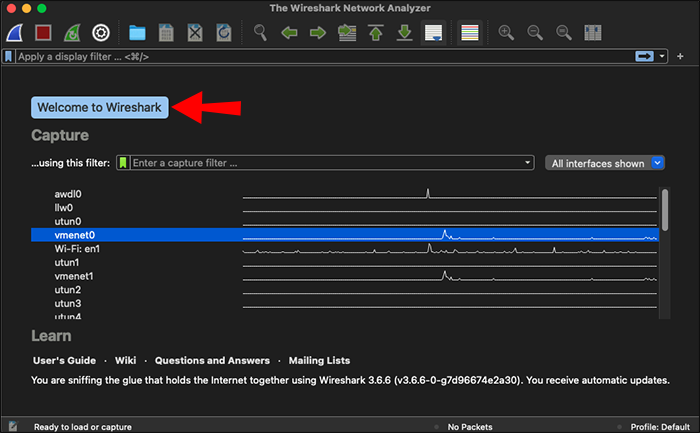Open All interfaces shown dropdown
Image resolution: width=700 pixels, height=433 pixels.
(604, 163)
